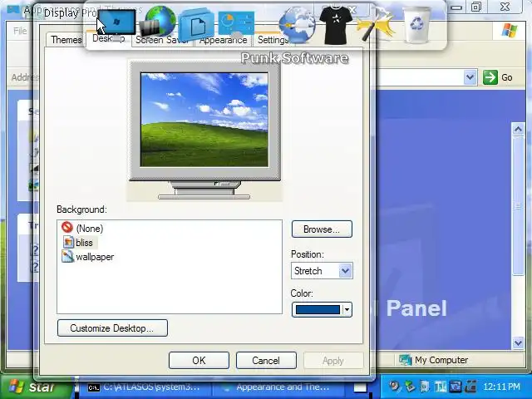Go to the Appearance tab
Screen dimensions: 532x399
pos(223,40)
